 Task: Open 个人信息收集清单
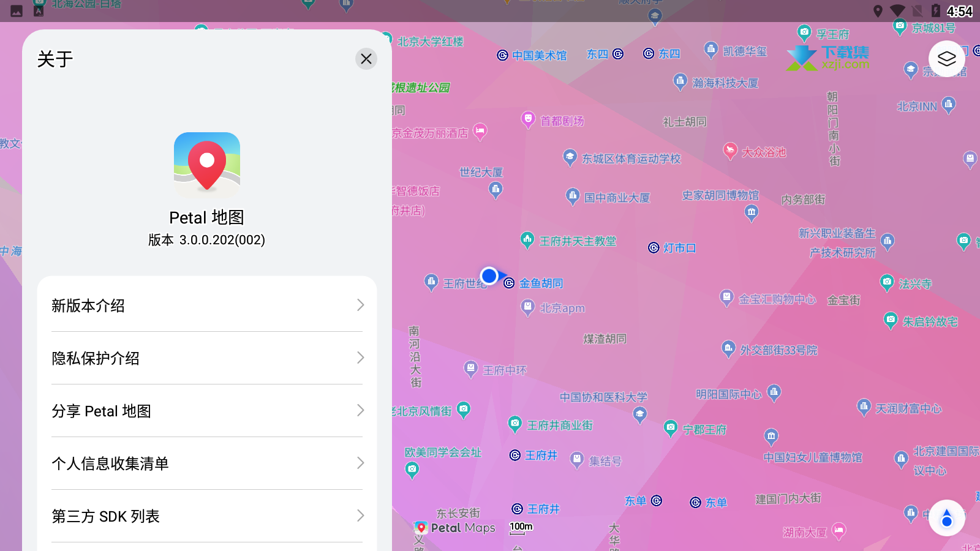[207, 463]
